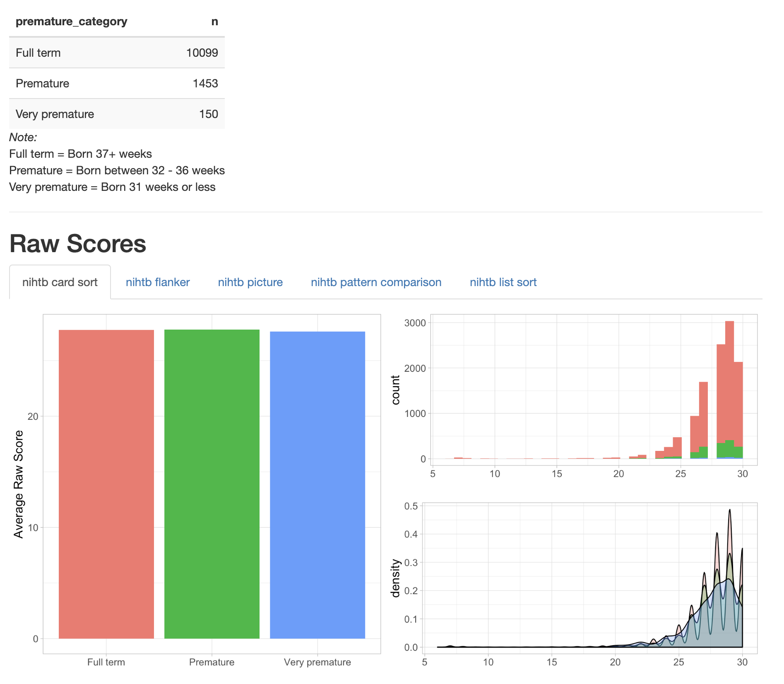The height and width of the screenshot is (684, 784).
Task: Switch to the nihtb picture tab
Action: [250, 282]
